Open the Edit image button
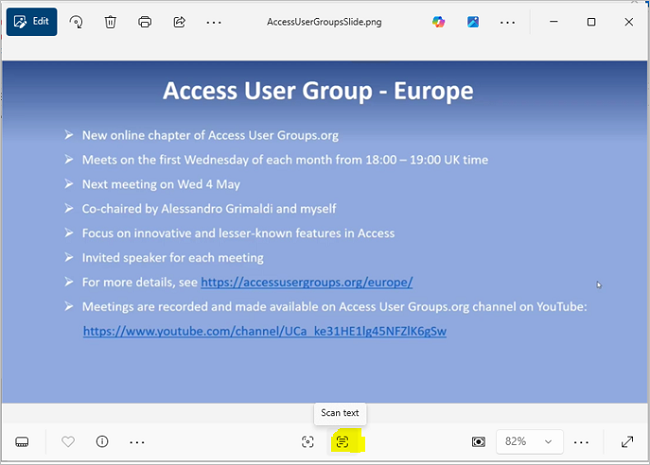The width and height of the screenshot is (650, 465). coord(32,22)
